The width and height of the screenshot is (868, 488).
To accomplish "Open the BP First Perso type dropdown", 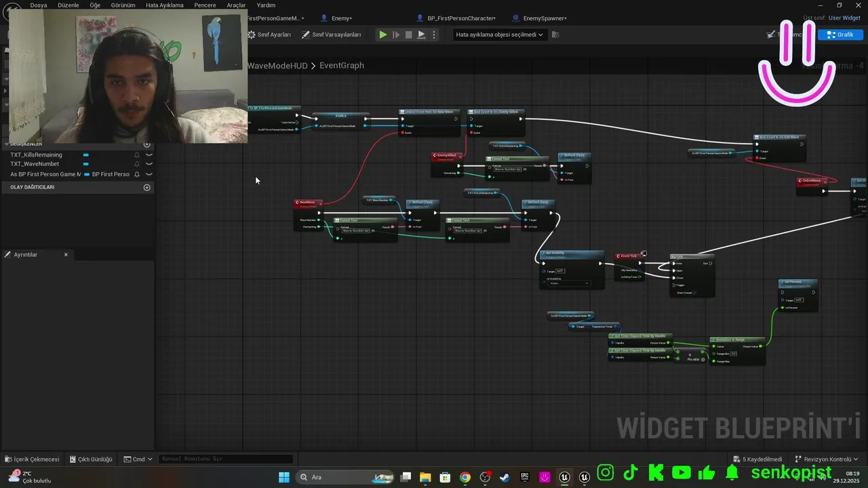I will pos(107,174).
